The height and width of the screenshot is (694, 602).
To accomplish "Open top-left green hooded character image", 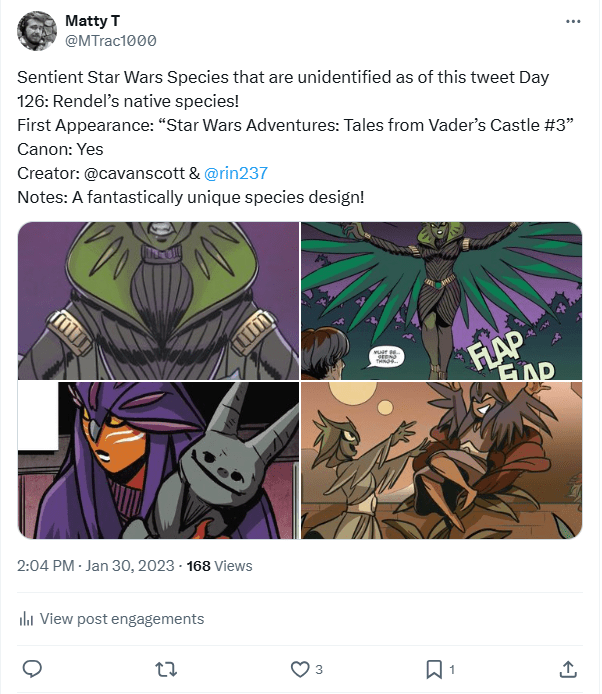I will coord(158,300).
